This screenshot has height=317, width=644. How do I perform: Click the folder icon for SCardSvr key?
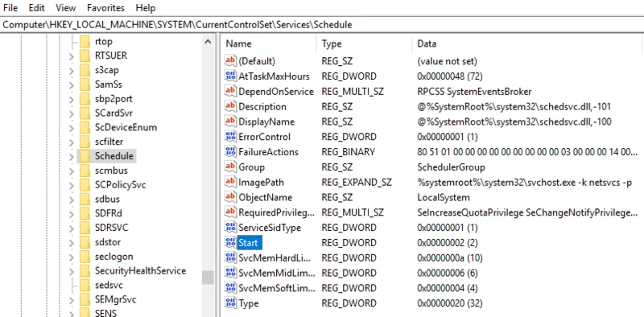85,113
